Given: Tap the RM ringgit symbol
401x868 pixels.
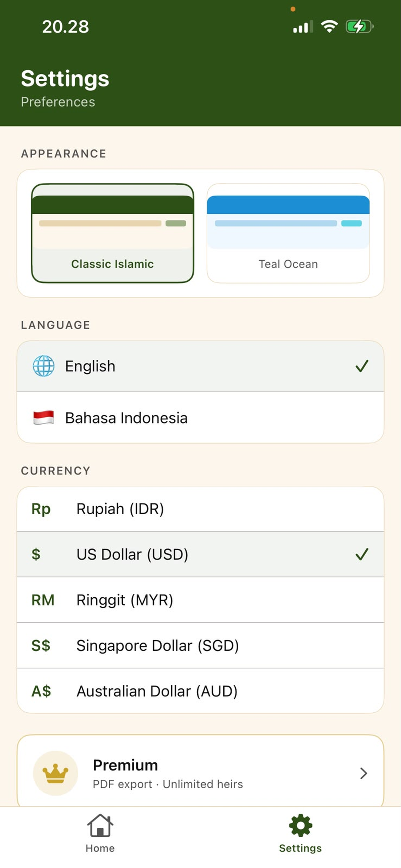Looking at the screenshot, I should click(43, 600).
